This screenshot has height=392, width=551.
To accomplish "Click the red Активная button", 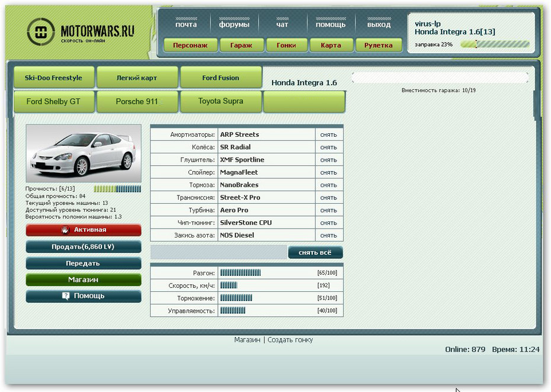I will (84, 230).
